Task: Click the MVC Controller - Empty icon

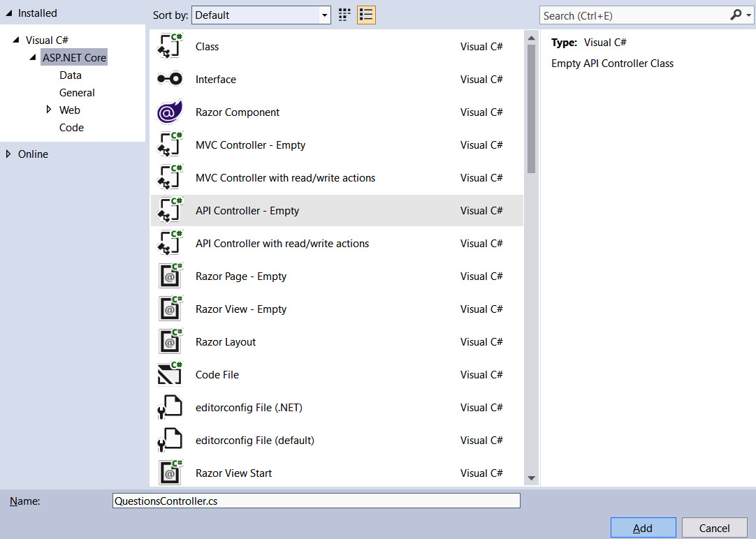Action: point(170,145)
